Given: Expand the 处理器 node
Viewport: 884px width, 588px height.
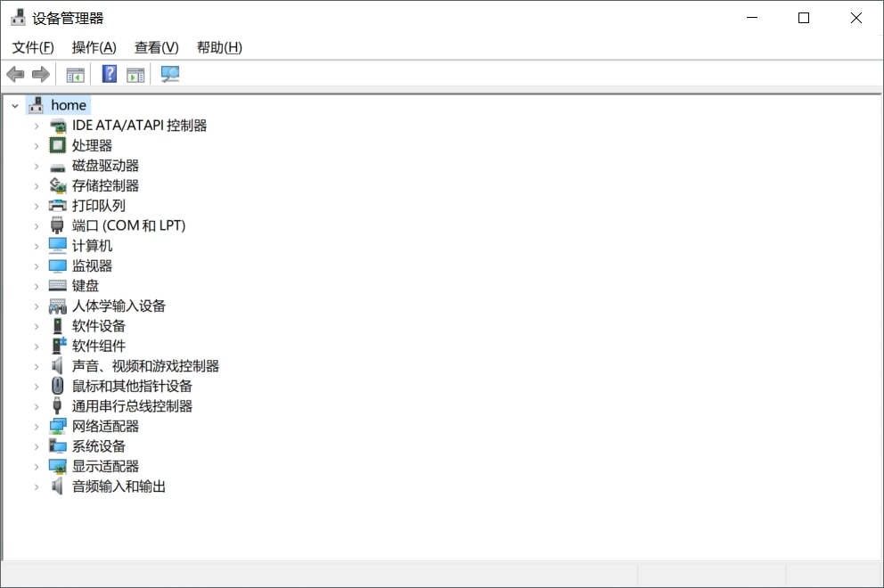Looking at the screenshot, I should point(37,146).
